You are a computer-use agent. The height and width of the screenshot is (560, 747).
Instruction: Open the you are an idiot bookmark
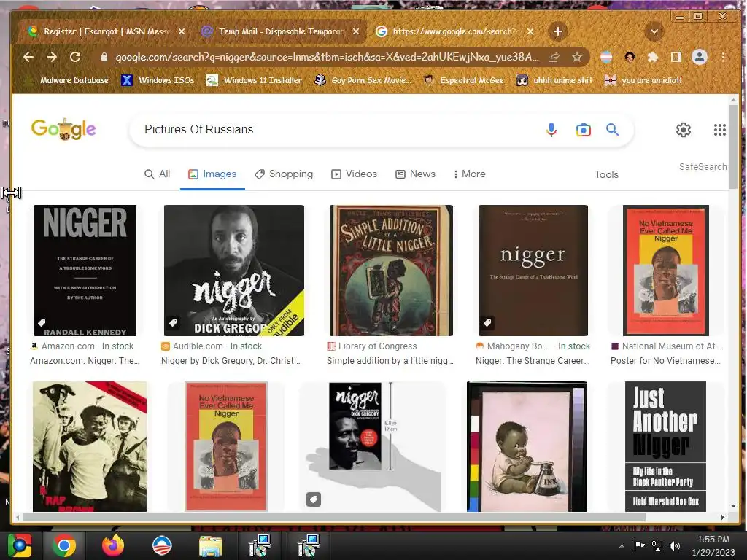click(643, 80)
